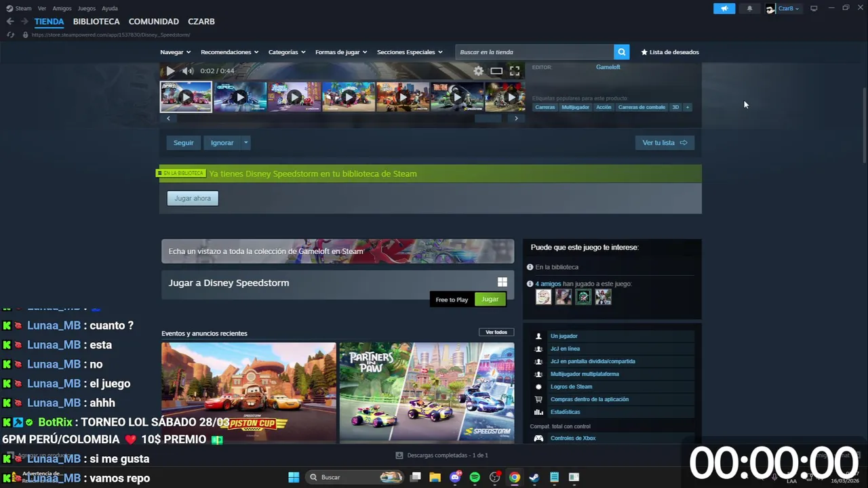Click Ver todos events button

[496, 332]
